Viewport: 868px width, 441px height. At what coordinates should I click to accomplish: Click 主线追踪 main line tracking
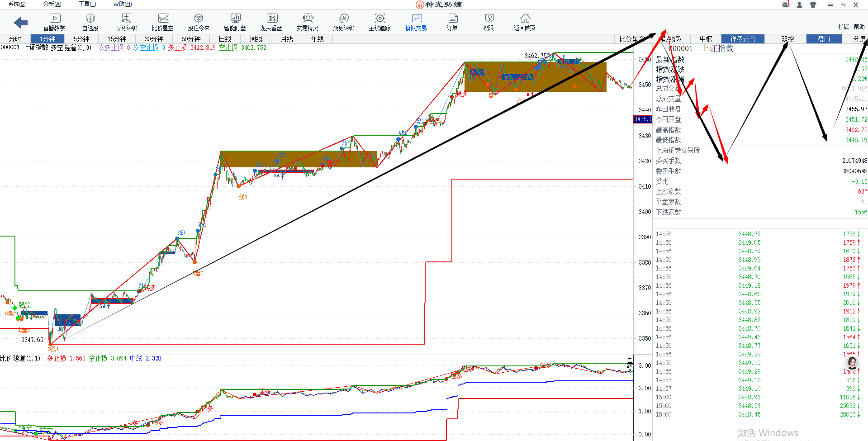tap(380, 22)
